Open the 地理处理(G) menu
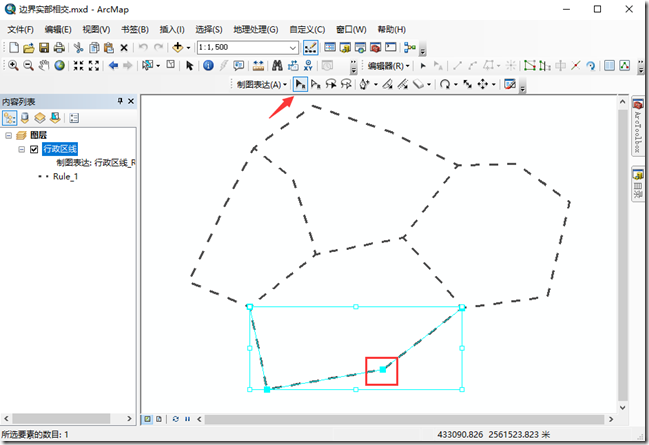 point(256,29)
